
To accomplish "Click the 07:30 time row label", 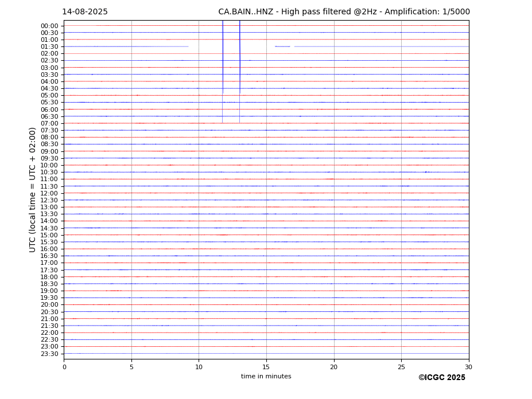I will pos(49,131).
